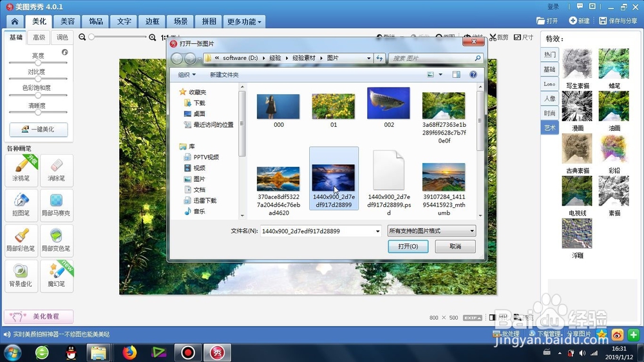The height and width of the screenshot is (362, 644).
Task: Switch to the 边框 tab
Action: pyautogui.click(x=153, y=21)
